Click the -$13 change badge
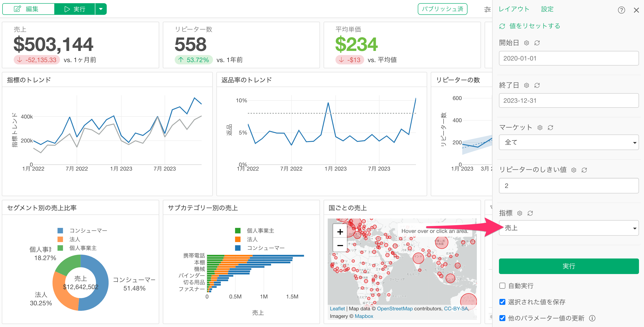 (x=350, y=60)
